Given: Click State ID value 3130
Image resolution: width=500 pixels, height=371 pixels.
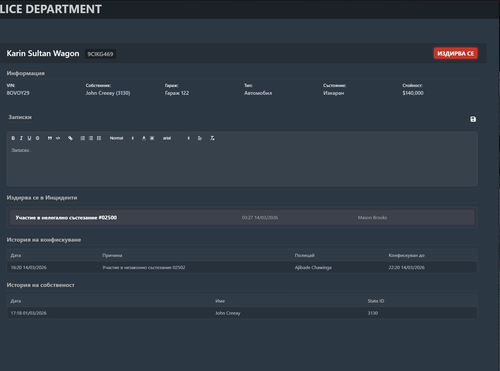Looking at the screenshot, I should tap(373, 313).
